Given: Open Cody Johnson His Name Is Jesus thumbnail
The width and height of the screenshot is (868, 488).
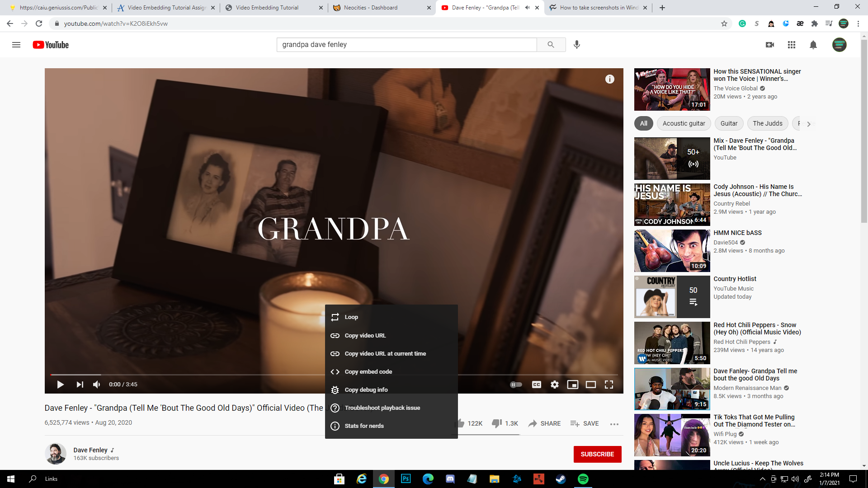Looking at the screenshot, I should click(672, 204).
